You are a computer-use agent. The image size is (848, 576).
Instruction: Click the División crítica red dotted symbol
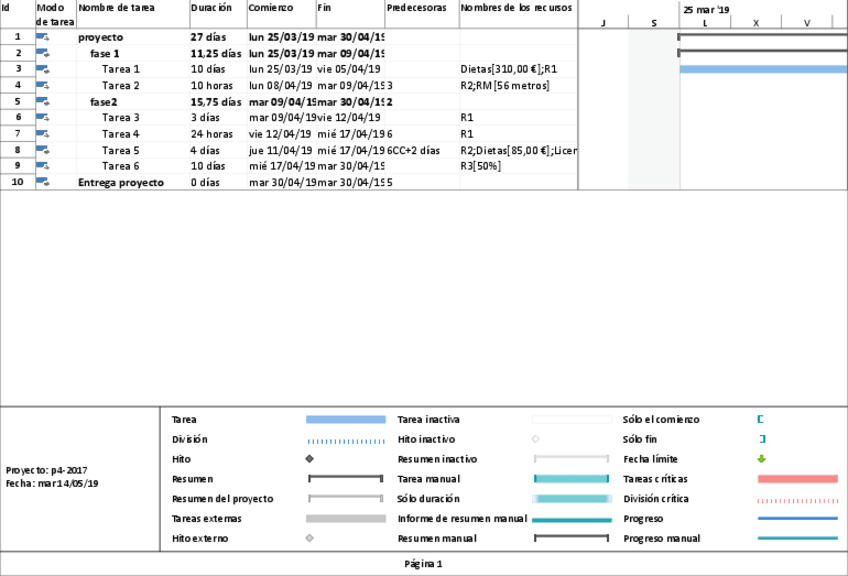[798, 501]
